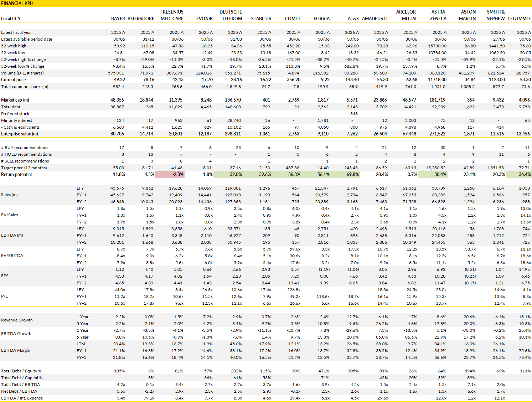The width and height of the screenshot is (532, 402).
Task: Click the Total Debt / Equity % label
Action: click(21, 371)
